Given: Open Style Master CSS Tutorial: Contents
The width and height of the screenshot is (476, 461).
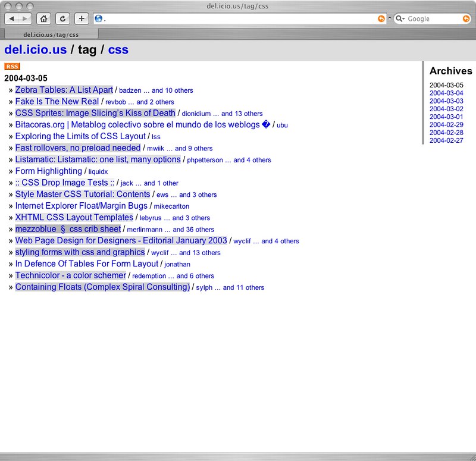Looking at the screenshot, I should click(83, 194).
